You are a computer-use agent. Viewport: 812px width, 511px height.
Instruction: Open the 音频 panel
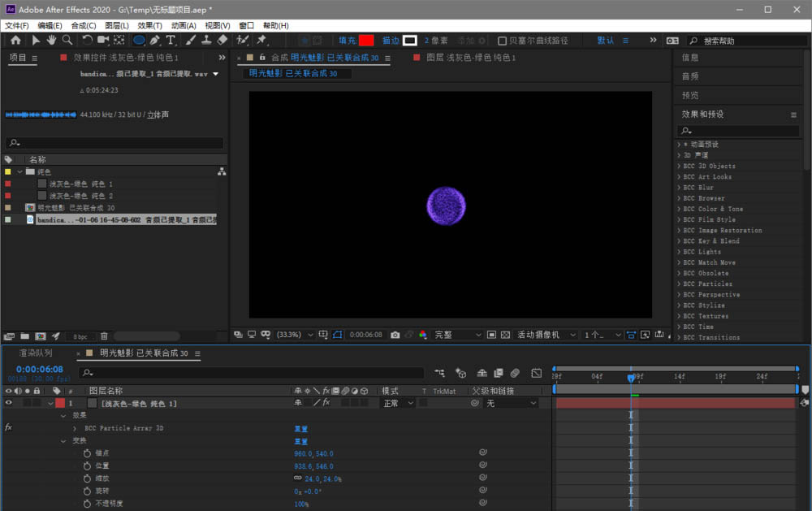click(690, 76)
